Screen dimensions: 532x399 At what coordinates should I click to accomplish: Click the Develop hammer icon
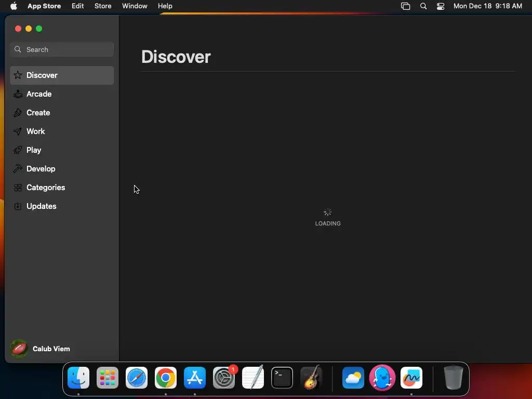[18, 169]
